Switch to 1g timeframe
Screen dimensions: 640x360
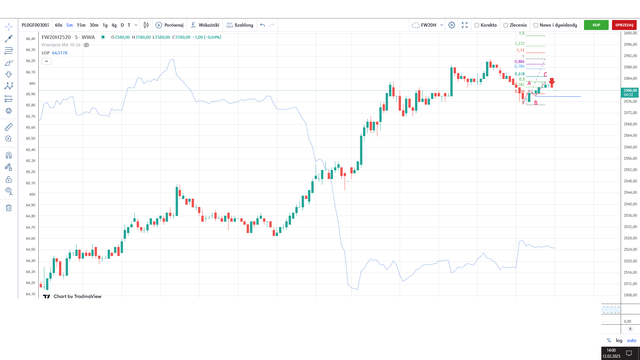point(105,25)
